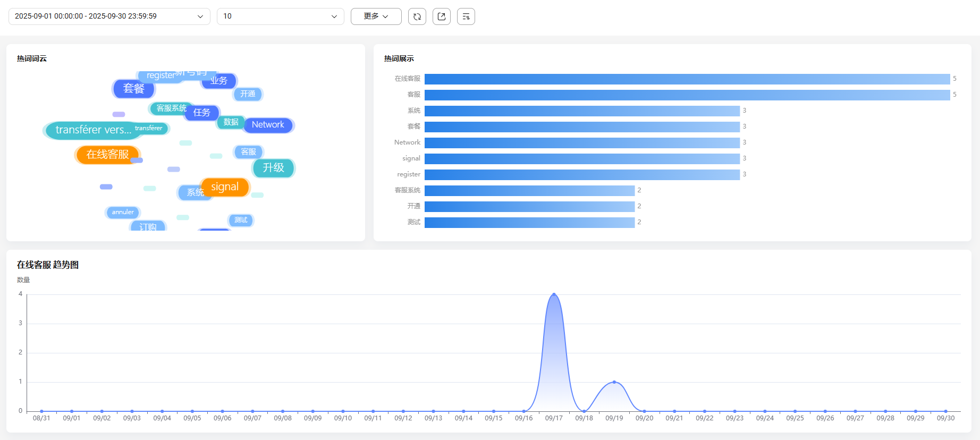980x440 pixels.
Task: Click the register bar in 热词展示 chart
Action: 582,175
